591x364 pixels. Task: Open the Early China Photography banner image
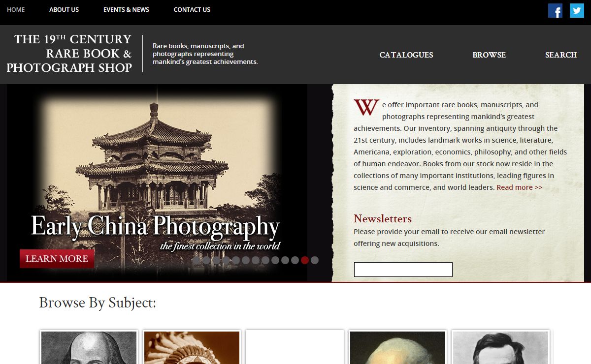click(157, 183)
